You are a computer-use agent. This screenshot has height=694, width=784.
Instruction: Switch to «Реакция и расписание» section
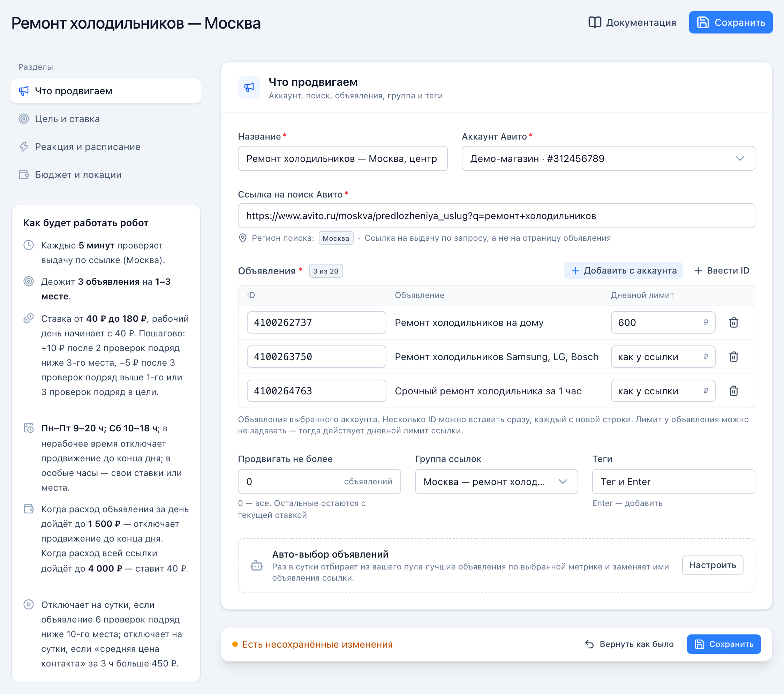(x=106, y=147)
